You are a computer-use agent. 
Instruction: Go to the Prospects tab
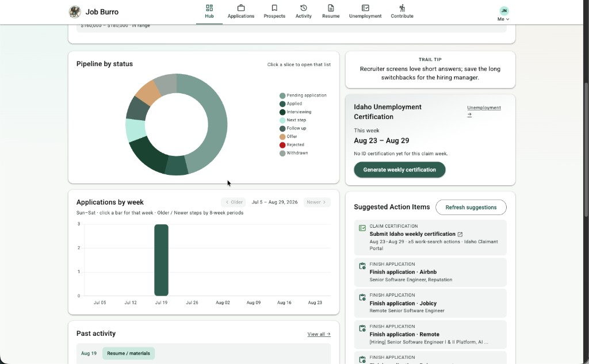(274, 12)
